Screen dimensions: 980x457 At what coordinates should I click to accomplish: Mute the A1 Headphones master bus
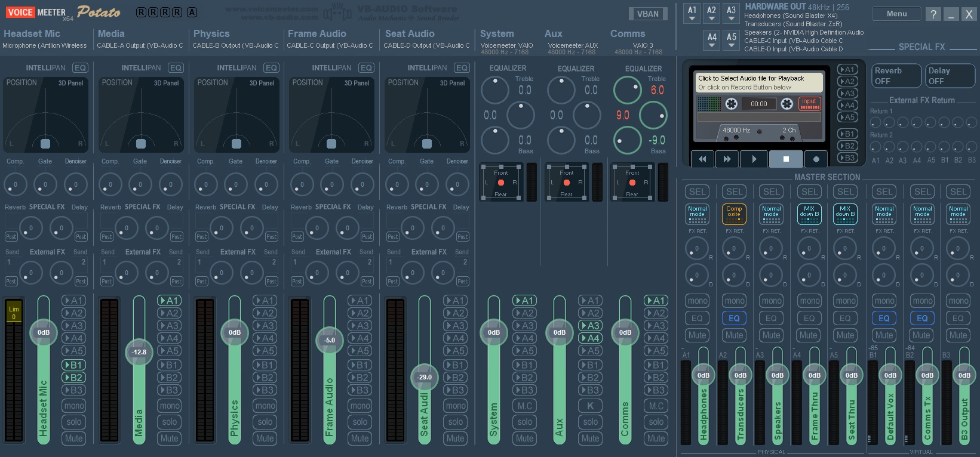pos(697,335)
